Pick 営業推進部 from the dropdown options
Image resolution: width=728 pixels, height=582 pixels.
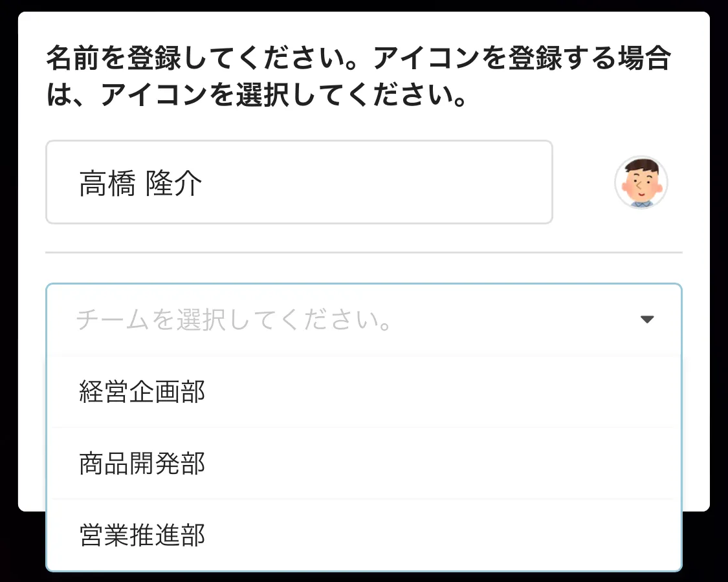point(142,535)
